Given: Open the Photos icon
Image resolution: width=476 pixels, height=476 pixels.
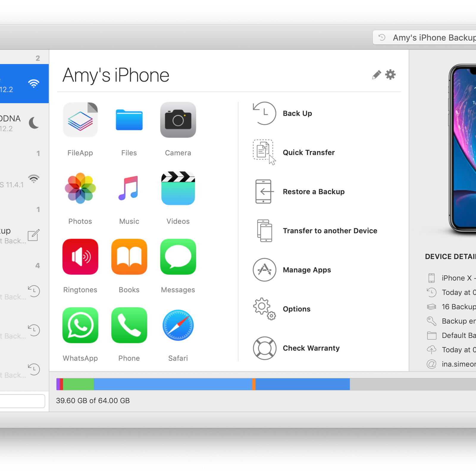Looking at the screenshot, I should tap(80, 188).
